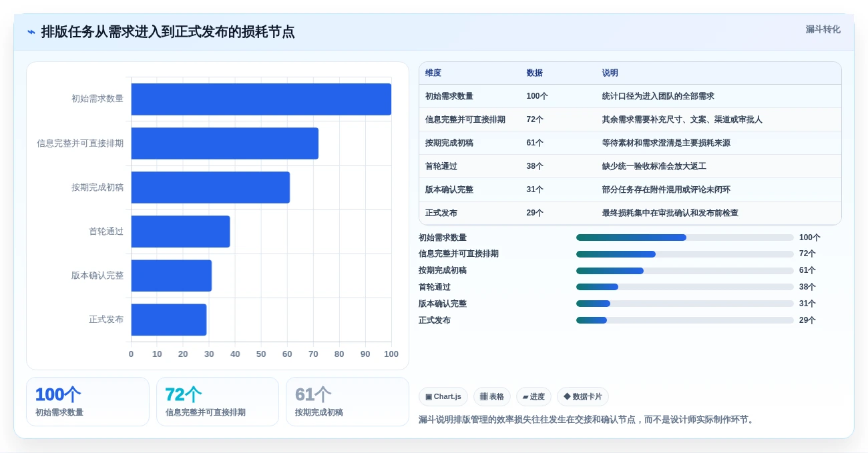Click the 正式发布 bar in the chart
The image size is (868, 453).
pyautogui.click(x=169, y=320)
